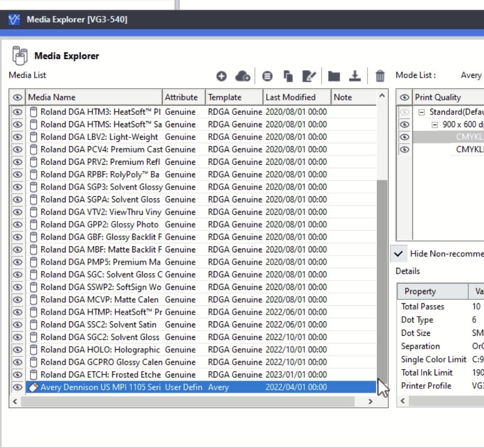The image size is (484, 448).
Task: Click the Note column header
Action: coord(354,97)
